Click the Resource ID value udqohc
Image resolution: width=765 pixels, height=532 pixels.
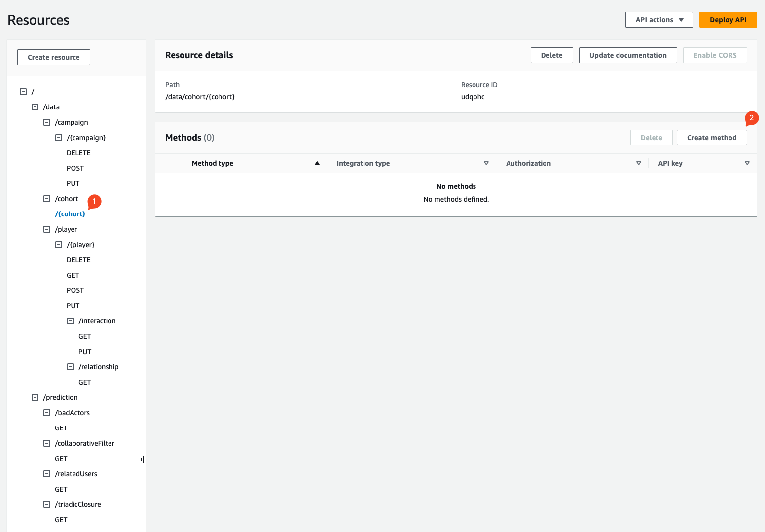(x=473, y=97)
